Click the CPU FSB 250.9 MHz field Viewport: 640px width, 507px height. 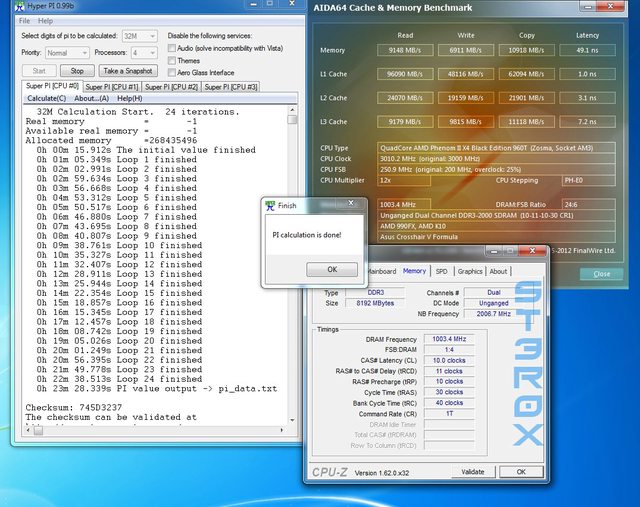pos(496,169)
